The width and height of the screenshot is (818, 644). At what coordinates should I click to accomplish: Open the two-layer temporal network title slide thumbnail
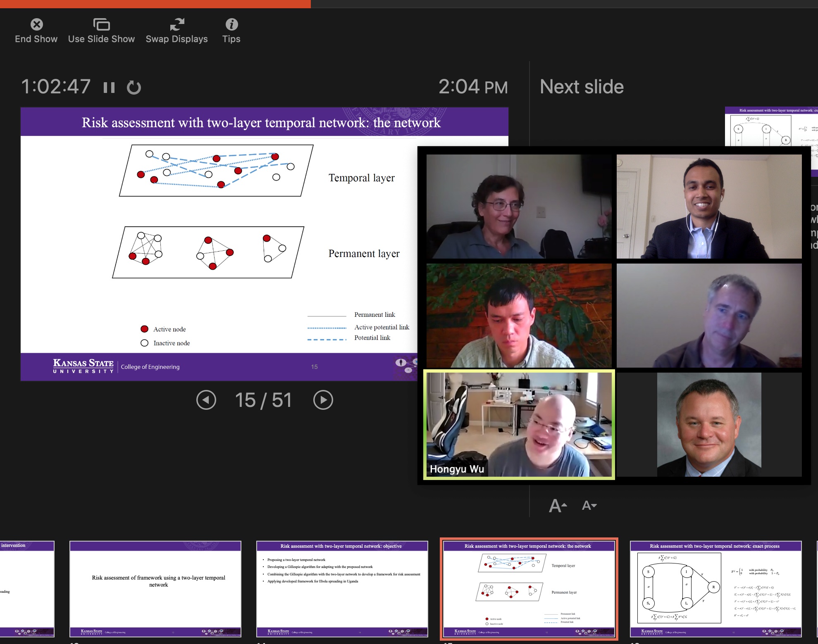click(155, 589)
